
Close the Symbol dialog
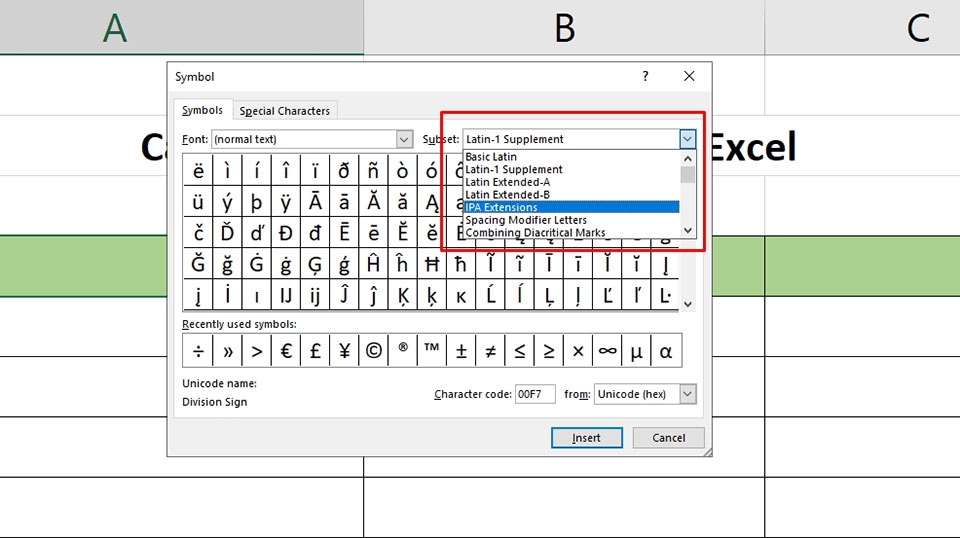[x=689, y=76]
